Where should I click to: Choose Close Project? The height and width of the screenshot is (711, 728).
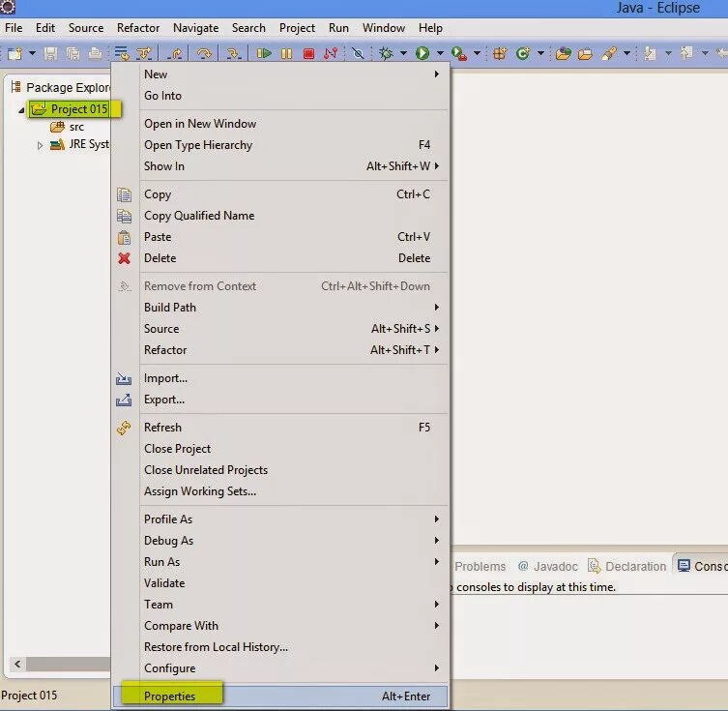click(280, 449)
